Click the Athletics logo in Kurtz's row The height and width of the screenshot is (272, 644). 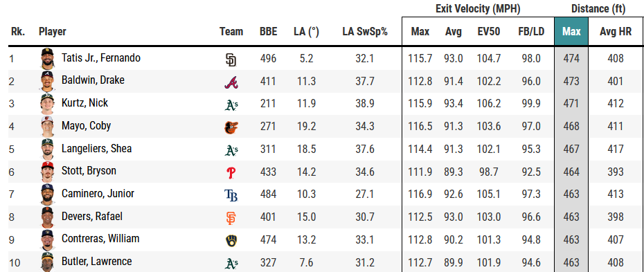pos(231,105)
